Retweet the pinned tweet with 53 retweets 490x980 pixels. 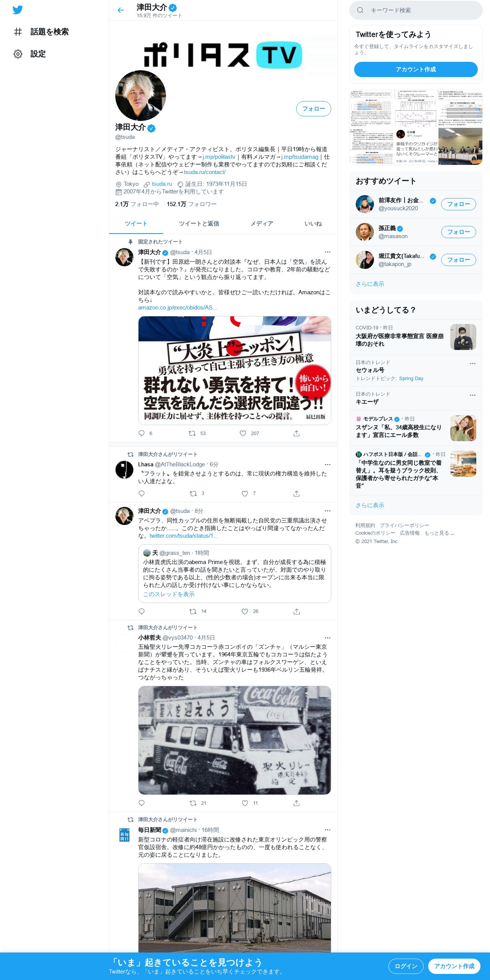[192, 433]
